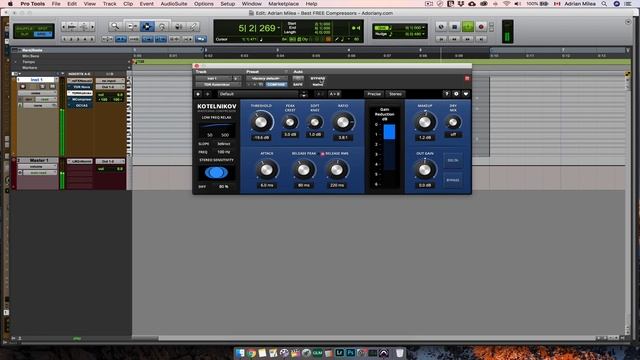Screen dimensions: 640x360
Task: Open Kotelnikov help question mark
Action: (x=447, y=94)
